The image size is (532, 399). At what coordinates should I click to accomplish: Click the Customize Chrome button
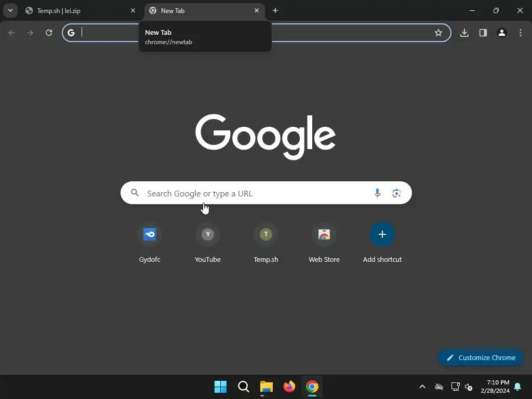(x=481, y=357)
